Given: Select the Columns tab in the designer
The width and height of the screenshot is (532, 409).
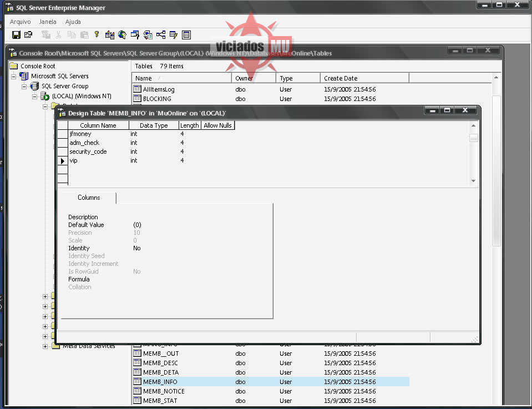Looking at the screenshot, I should click(x=89, y=198).
